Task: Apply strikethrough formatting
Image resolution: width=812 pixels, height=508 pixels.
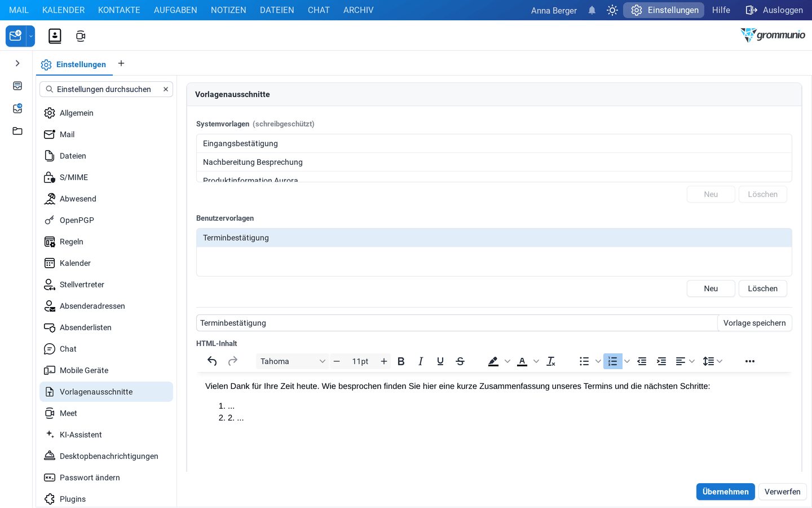Action: pyautogui.click(x=460, y=361)
